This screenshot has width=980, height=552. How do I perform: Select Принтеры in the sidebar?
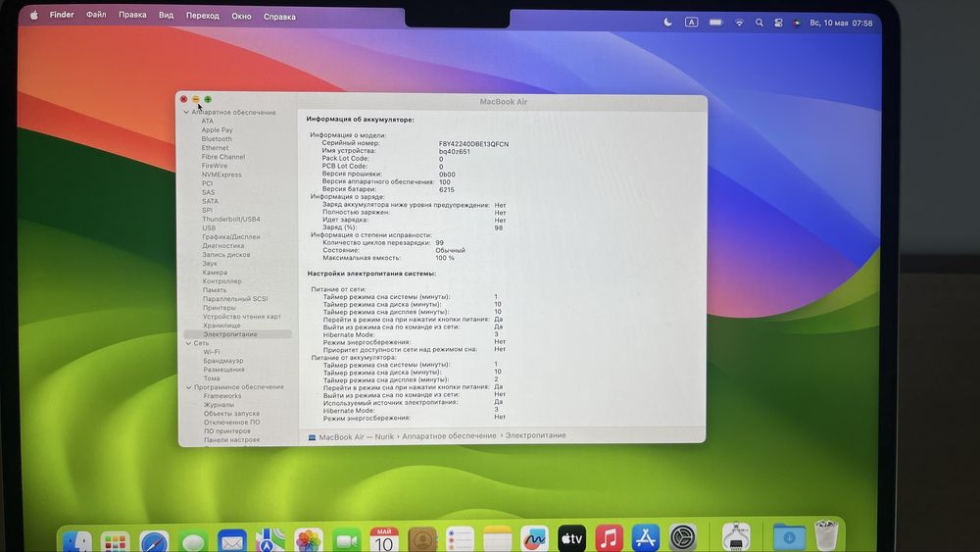220,308
